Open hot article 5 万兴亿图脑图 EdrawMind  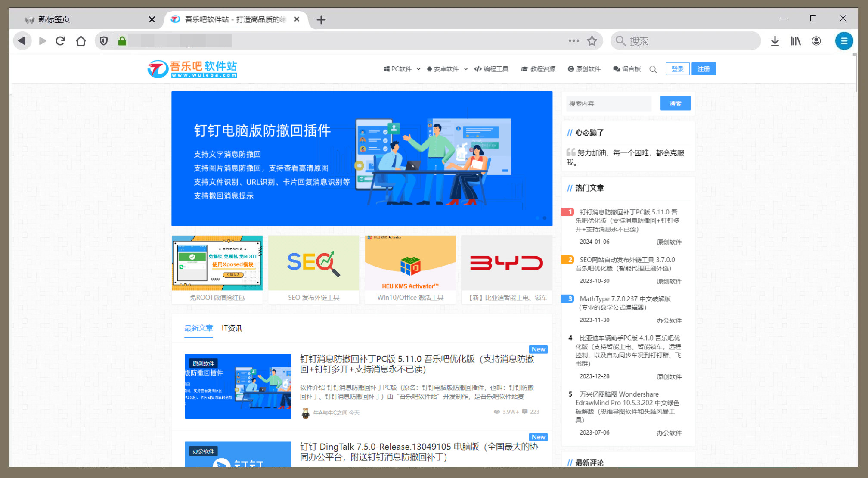[627, 407]
